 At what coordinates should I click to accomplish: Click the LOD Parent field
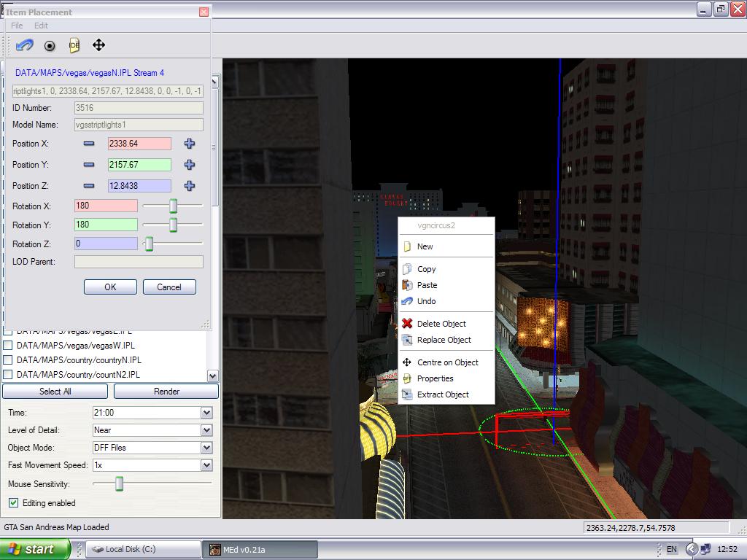pyautogui.click(x=139, y=262)
